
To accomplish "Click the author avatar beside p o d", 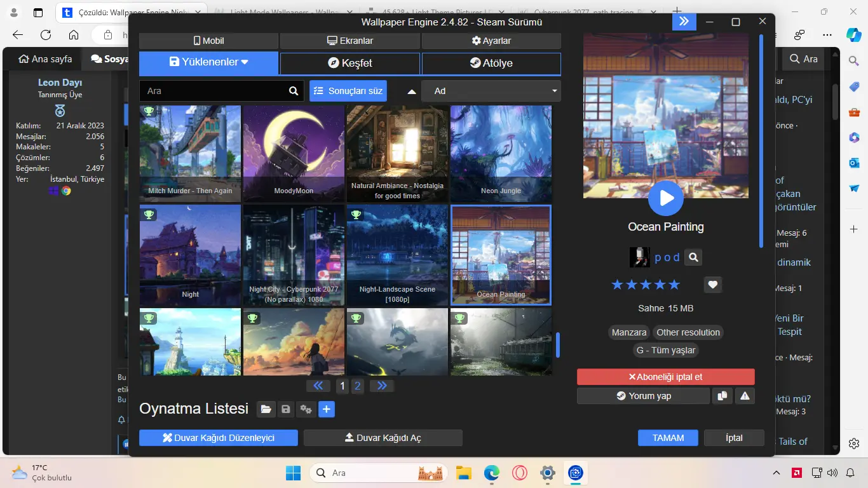I will point(640,257).
